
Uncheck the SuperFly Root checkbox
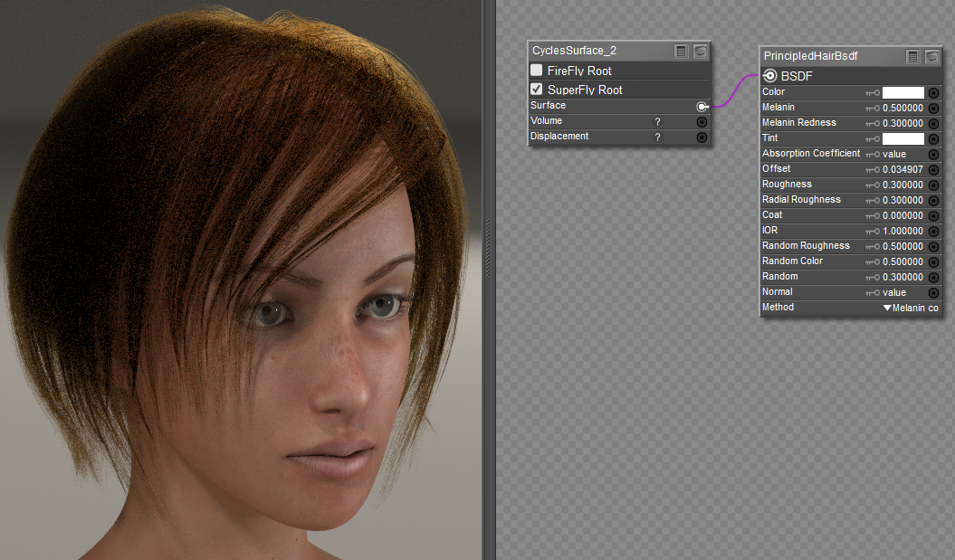537,90
